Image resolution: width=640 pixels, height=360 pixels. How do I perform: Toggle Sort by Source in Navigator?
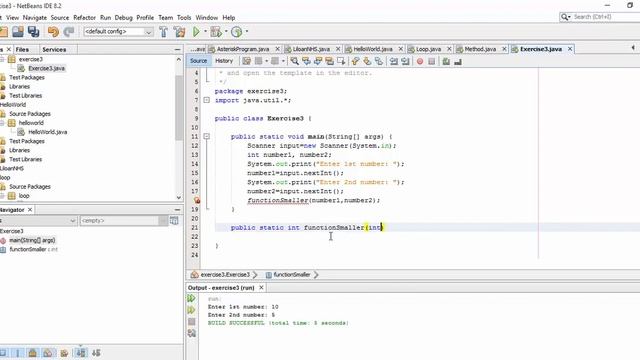[x=96, y=353]
